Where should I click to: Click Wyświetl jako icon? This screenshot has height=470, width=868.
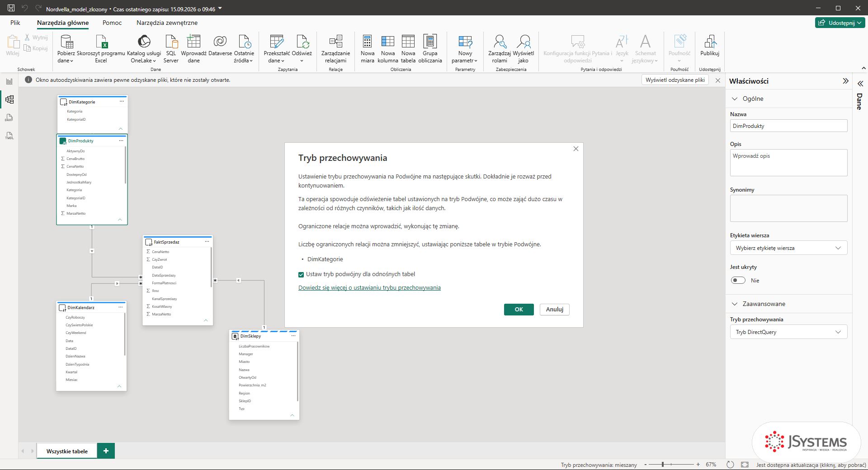pos(524,42)
